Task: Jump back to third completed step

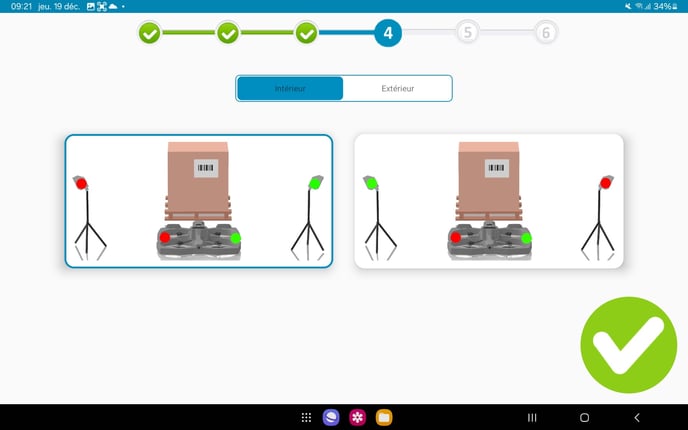Action: point(306,34)
